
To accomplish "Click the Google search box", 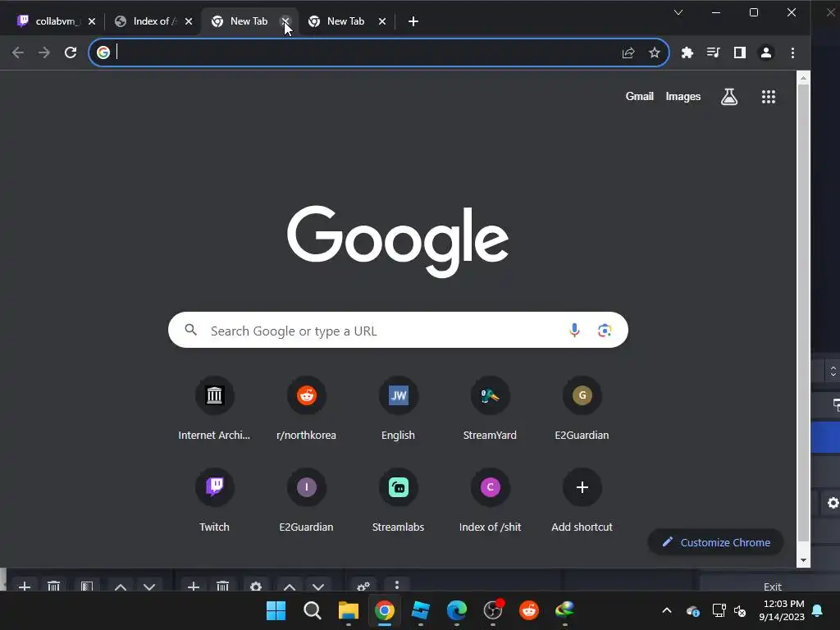I will point(398,330).
